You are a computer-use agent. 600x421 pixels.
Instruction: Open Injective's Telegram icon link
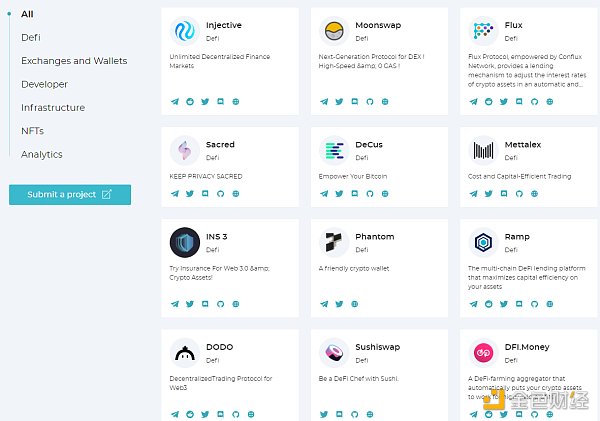coord(175,101)
